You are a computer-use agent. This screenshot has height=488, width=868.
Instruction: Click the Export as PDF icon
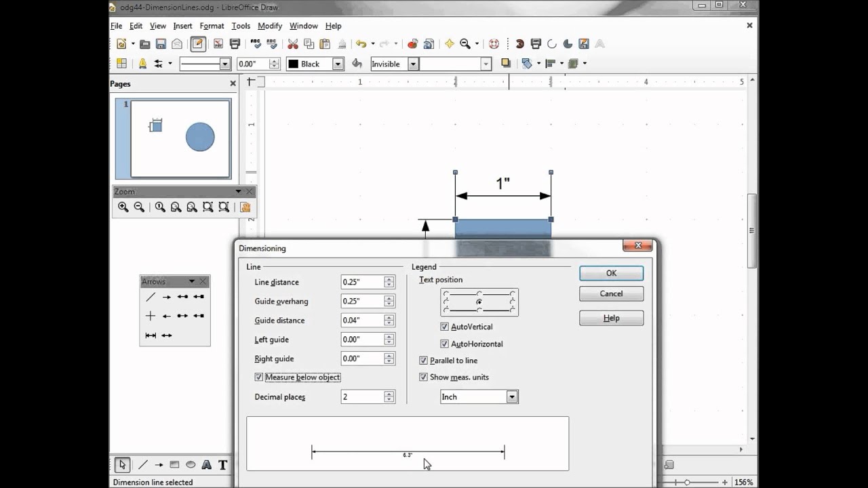(x=218, y=44)
